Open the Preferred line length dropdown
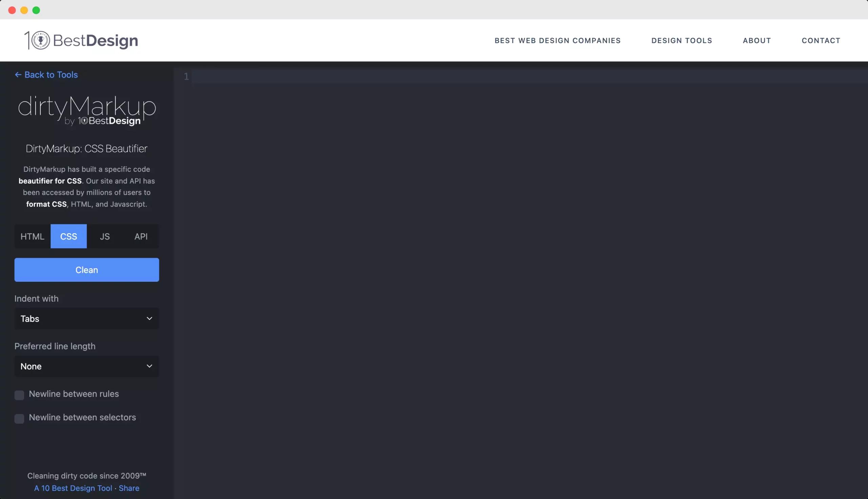The height and width of the screenshot is (499, 868). (86, 366)
